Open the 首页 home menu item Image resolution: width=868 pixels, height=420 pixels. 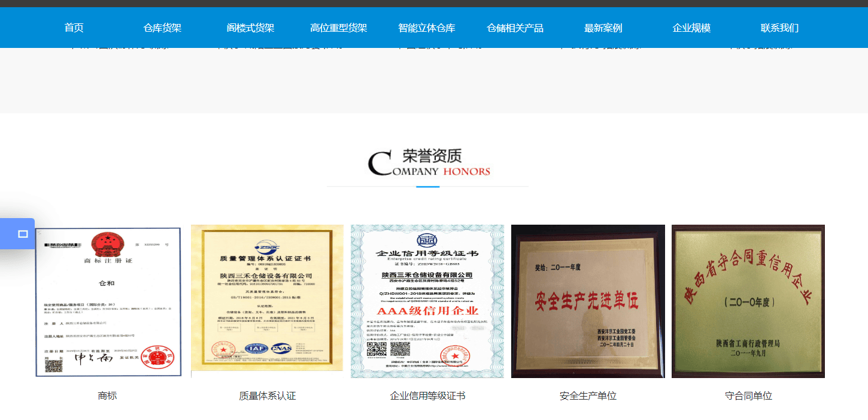coord(73,26)
